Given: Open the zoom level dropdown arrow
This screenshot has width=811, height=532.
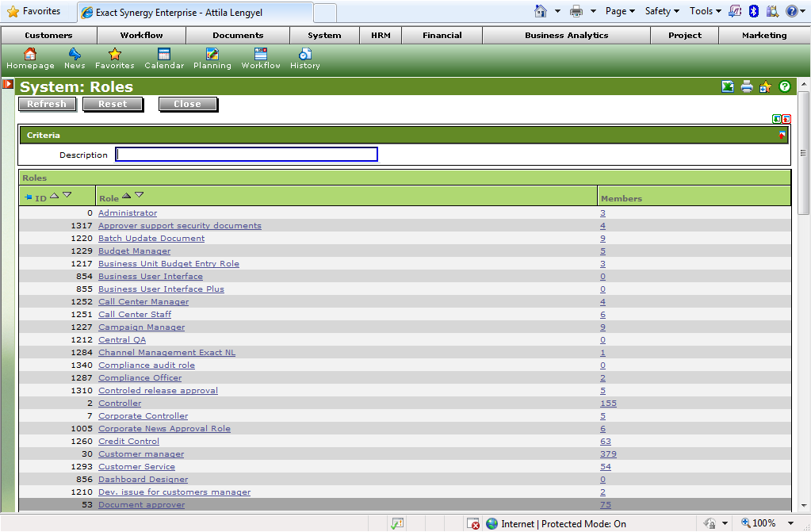Looking at the screenshot, I should click(790, 524).
